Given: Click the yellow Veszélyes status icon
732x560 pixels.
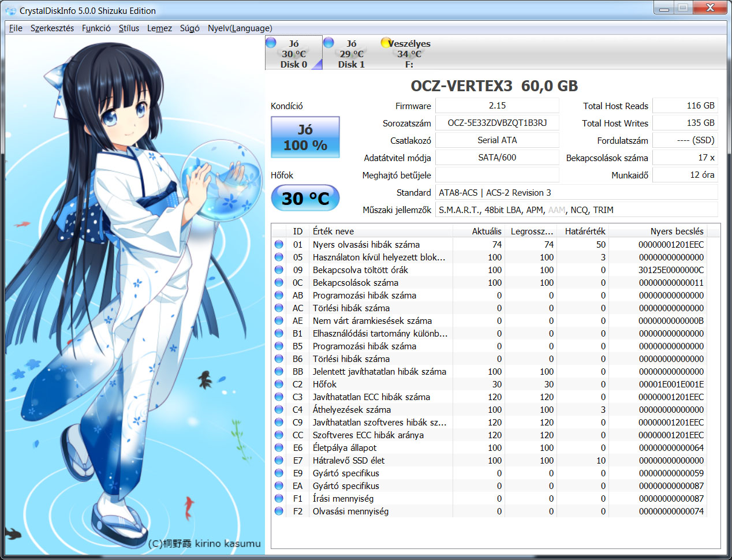Looking at the screenshot, I should [x=386, y=43].
